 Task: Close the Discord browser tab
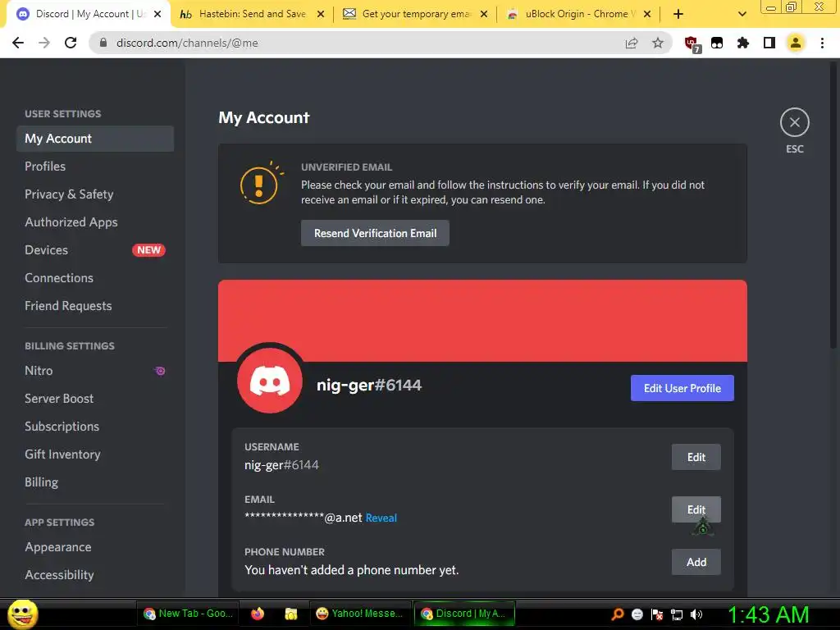click(x=157, y=14)
